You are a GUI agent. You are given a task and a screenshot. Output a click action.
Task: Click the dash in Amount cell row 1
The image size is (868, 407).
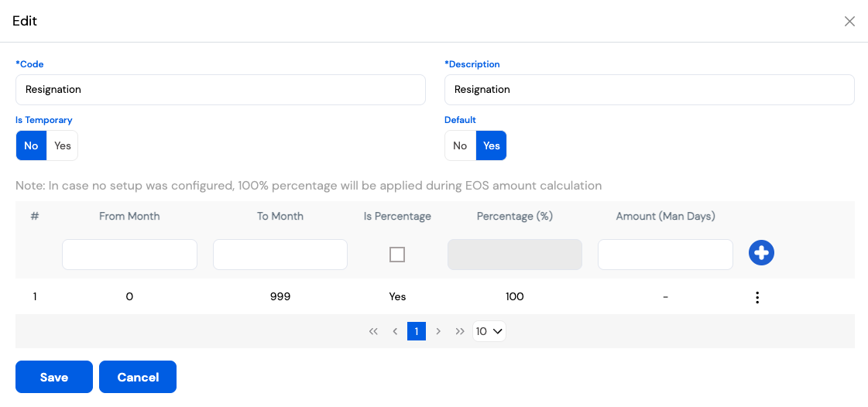point(665,297)
